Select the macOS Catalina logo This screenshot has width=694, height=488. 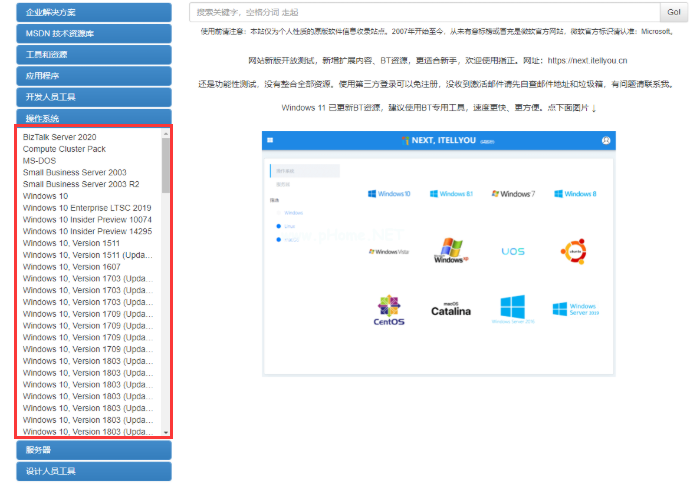[x=450, y=310]
